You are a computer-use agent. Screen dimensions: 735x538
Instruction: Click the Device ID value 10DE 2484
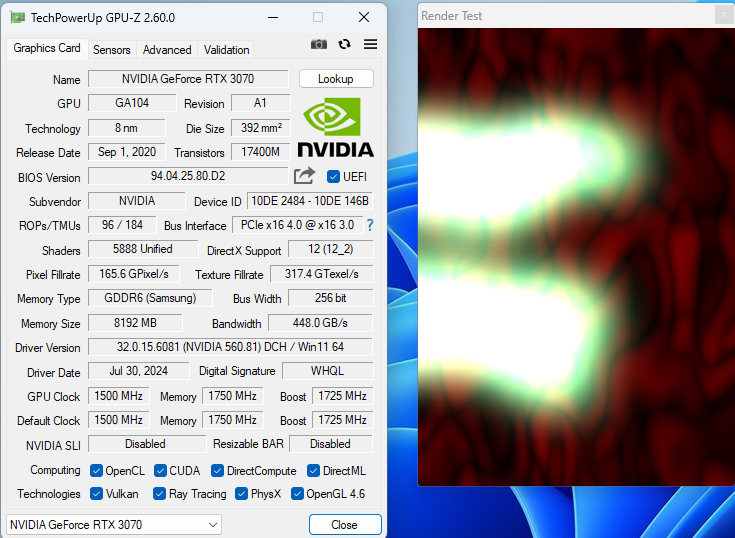[x=310, y=201]
